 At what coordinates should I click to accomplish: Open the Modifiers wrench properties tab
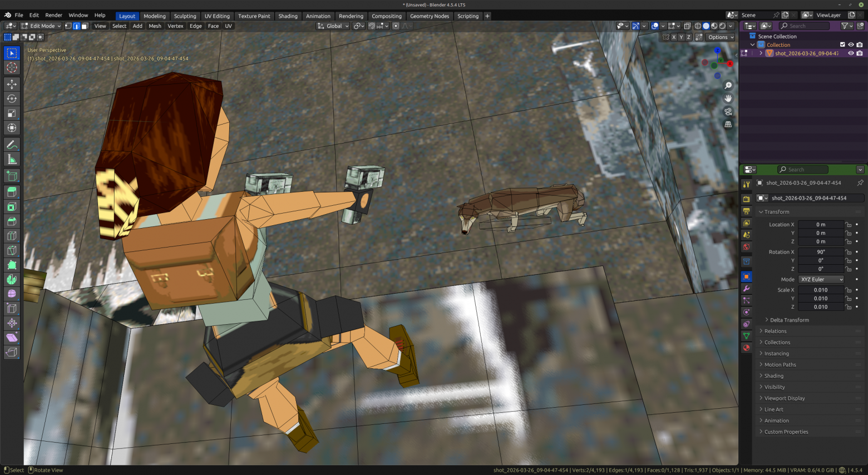tap(747, 289)
